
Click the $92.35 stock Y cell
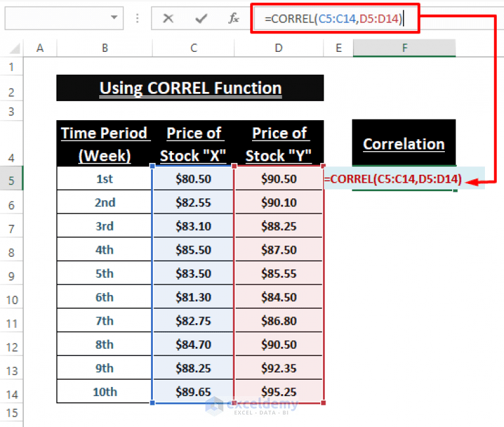279,368
